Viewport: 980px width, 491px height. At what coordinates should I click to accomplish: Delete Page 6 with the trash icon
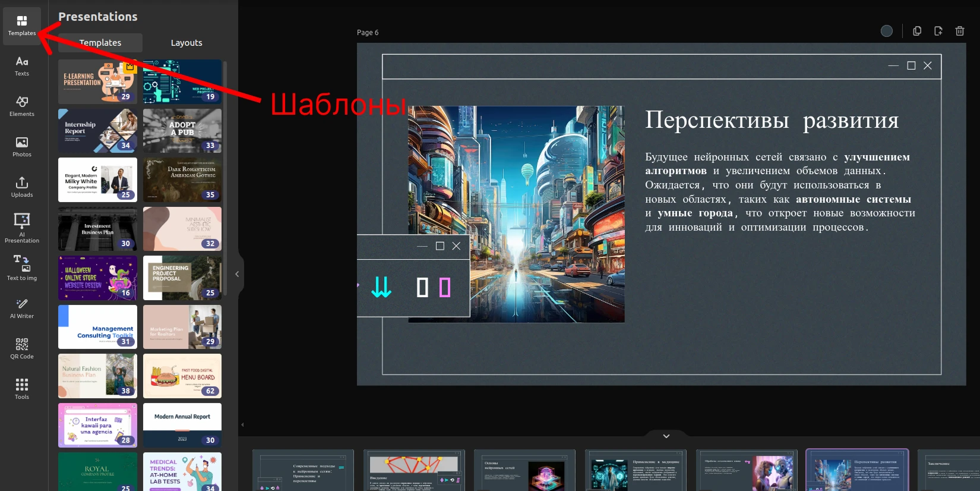click(960, 32)
